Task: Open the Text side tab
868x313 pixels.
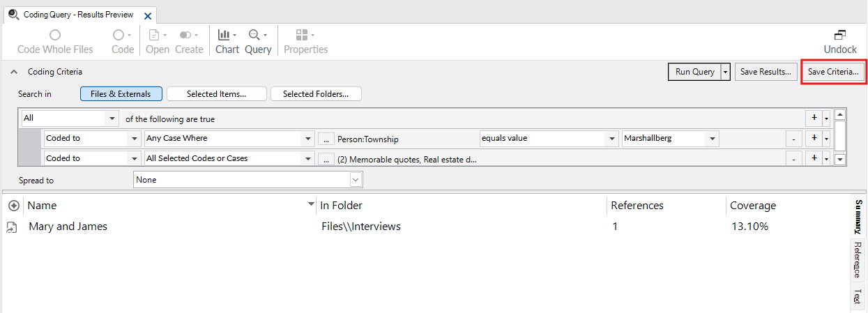Action: (858, 296)
